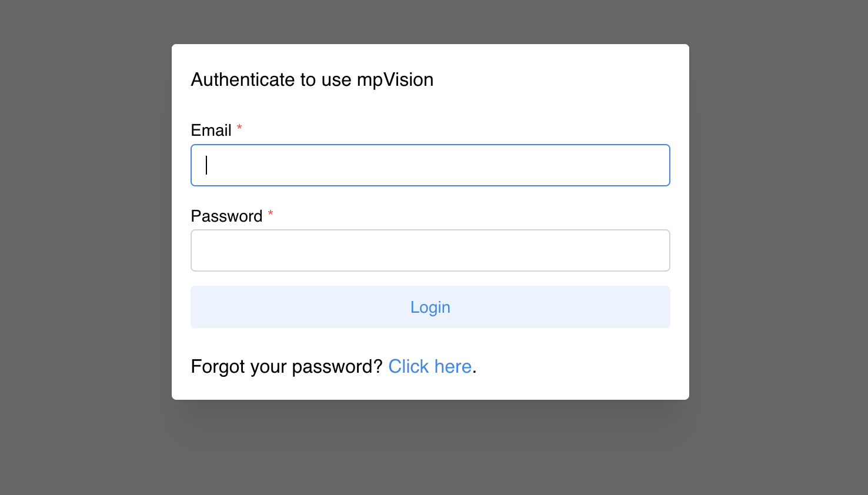Click the light blue Login bar
This screenshot has width=868, height=495.
[430, 307]
